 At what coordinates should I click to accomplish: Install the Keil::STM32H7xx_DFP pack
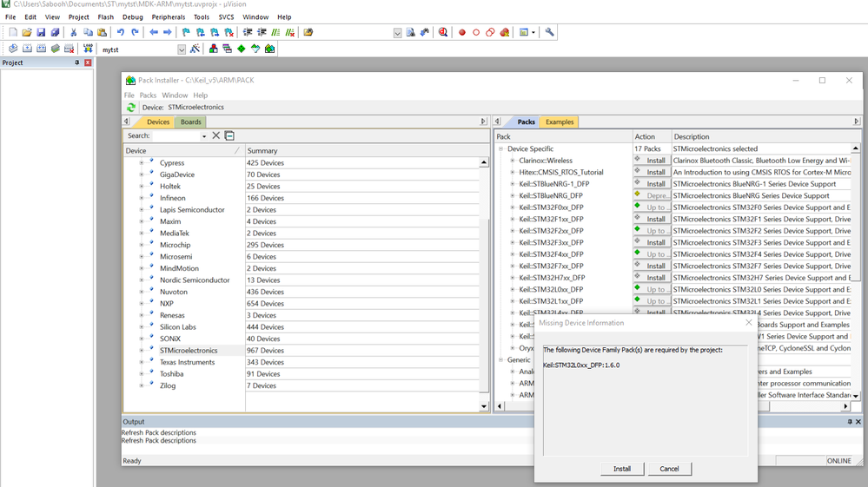pos(653,278)
